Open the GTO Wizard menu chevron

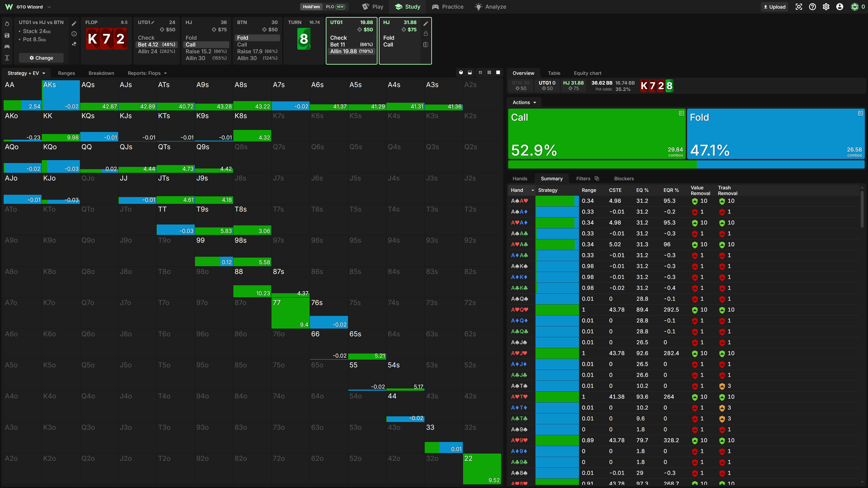click(49, 7)
